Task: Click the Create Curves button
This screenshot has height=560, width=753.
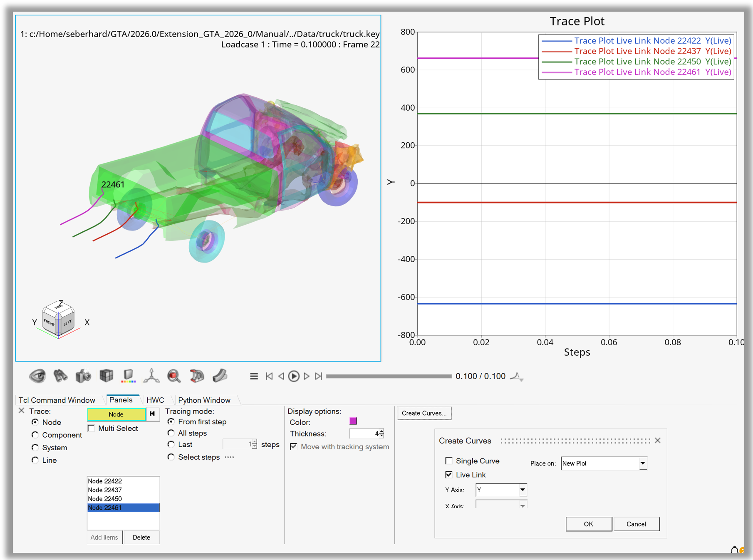Action: click(424, 413)
